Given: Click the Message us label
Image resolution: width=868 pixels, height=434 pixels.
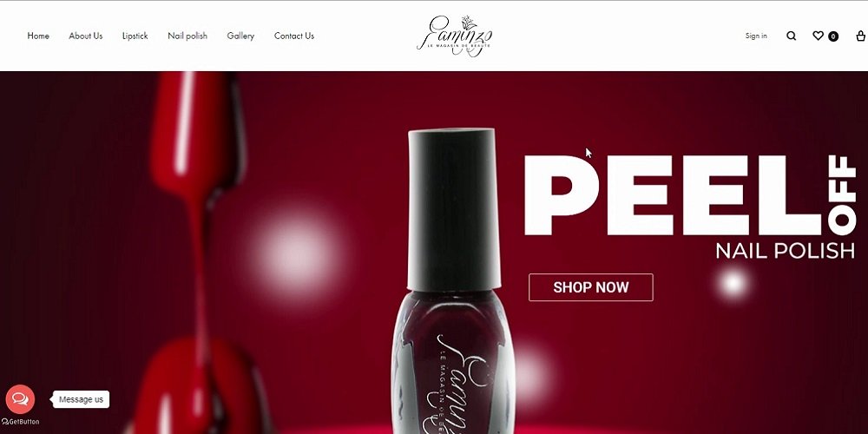Looking at the screenshot, I should click(x=81, y=399).
